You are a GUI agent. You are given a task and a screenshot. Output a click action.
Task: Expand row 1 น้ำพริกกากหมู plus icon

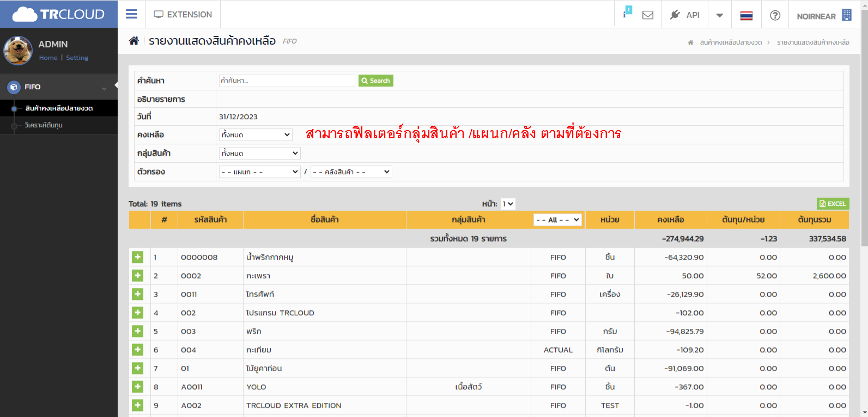click(137, 257)
